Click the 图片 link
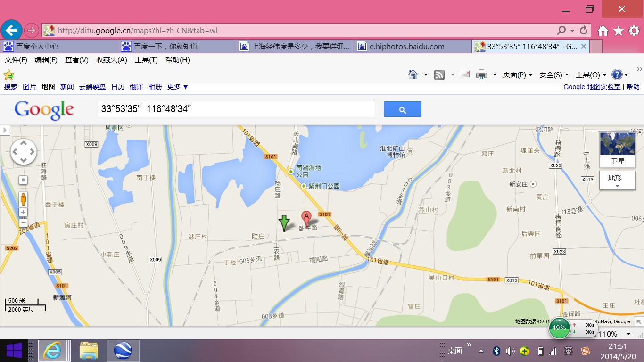This screenshot has height=362, width=644. click(30, 87)
